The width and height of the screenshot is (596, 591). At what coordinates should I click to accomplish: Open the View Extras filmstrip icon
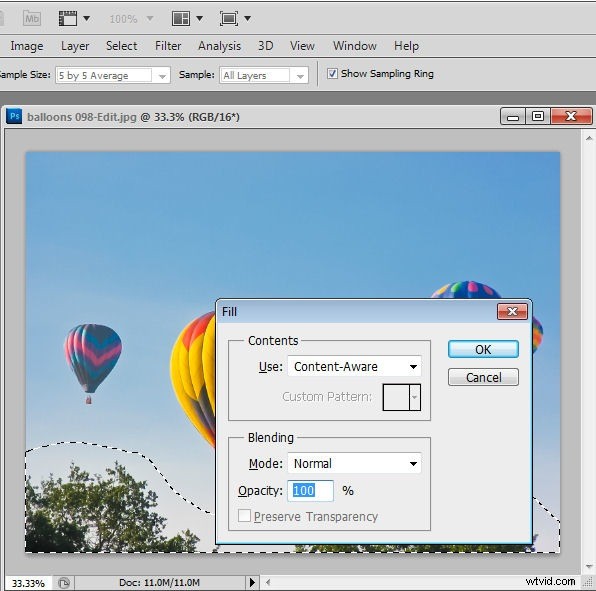[68, 18]
